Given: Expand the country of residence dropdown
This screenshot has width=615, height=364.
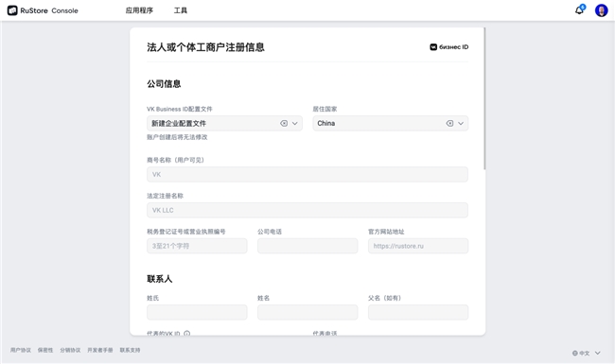Looking at the screenshot, I should [x=461, y=124].
